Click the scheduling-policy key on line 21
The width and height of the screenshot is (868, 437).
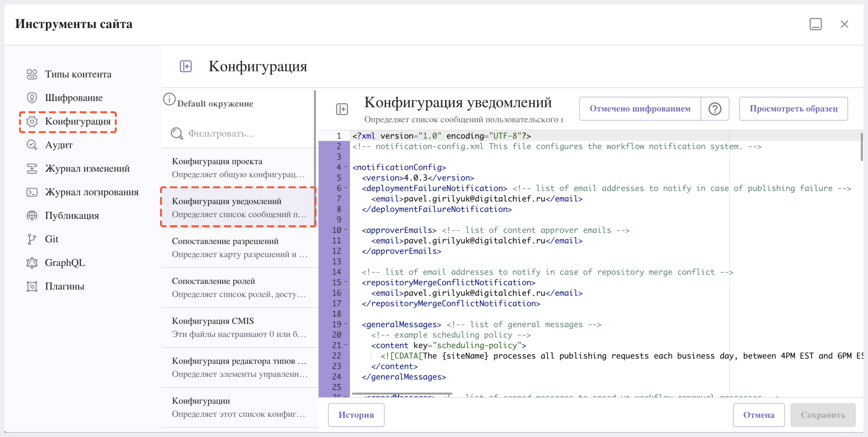coord(477,345)
